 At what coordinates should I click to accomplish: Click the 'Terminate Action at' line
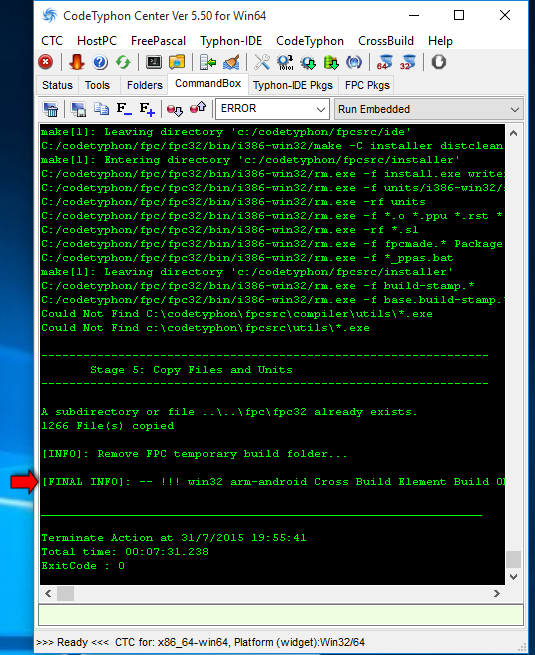coord(174,538)
